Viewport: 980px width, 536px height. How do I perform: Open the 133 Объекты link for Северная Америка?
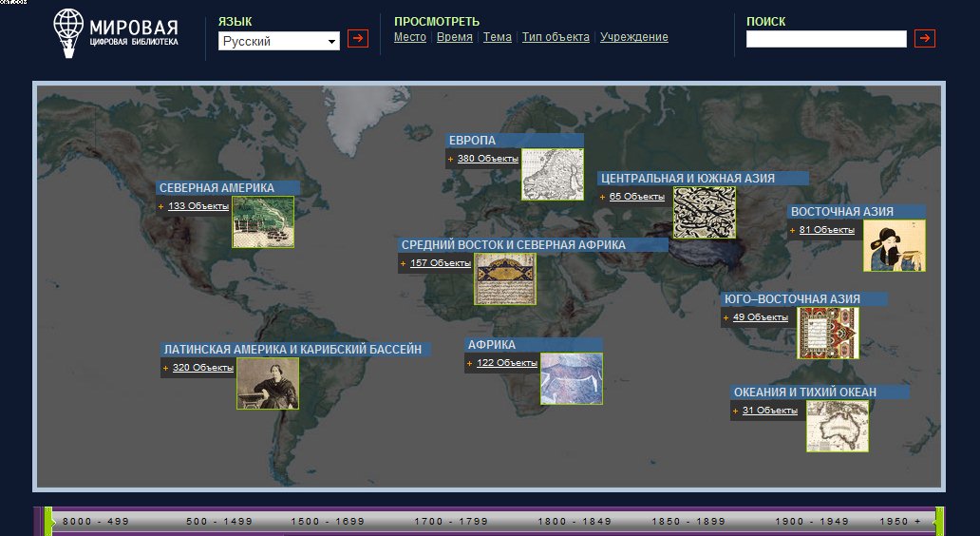point(198,206)
